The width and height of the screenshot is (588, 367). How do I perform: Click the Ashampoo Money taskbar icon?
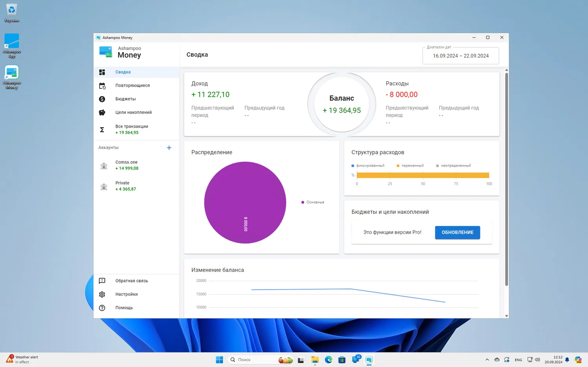tap(369, 360)
